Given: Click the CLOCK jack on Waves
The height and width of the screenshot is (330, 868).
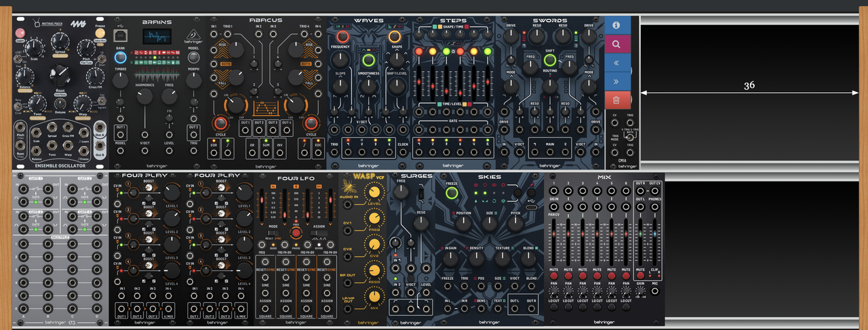Looking at the screenshot, I should pyautogui.click(x=403, y=153).
